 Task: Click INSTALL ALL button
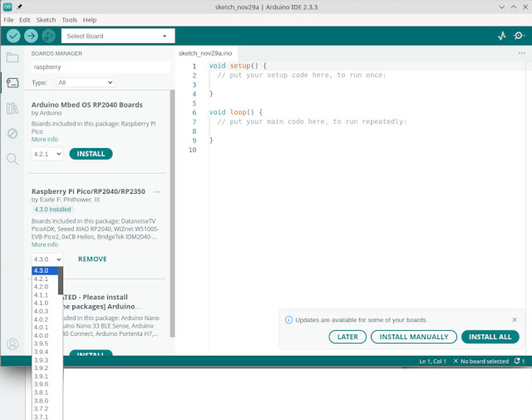tap(490, 337)
